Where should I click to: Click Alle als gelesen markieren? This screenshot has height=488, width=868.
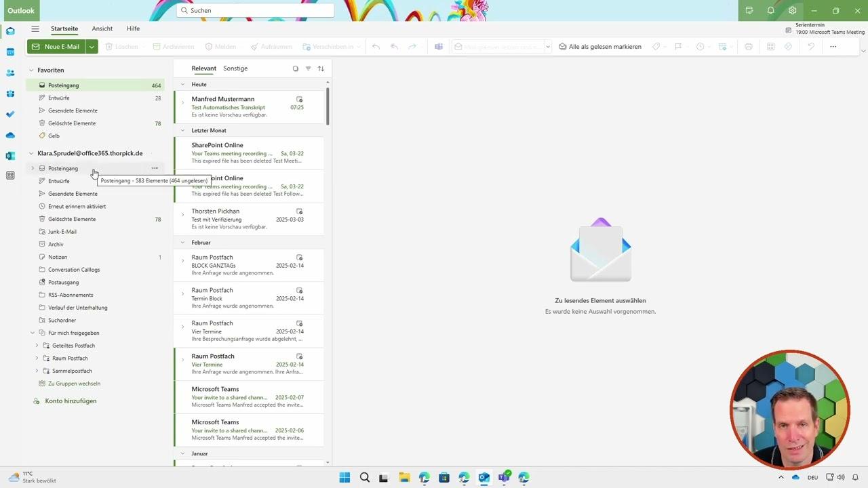[x=599, y=47]
